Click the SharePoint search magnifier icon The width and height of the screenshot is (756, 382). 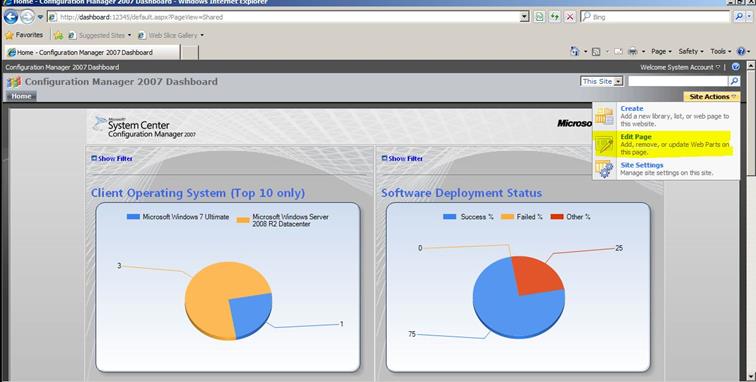734,82
